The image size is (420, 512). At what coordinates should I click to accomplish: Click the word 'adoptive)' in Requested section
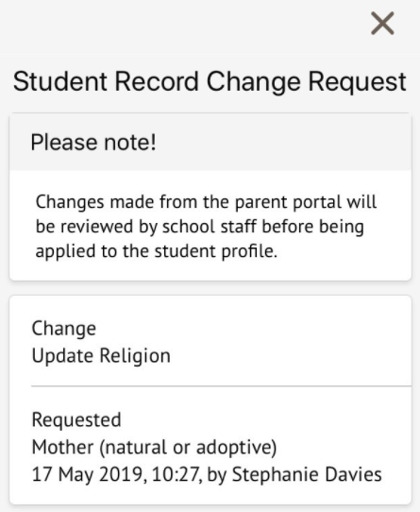coord(237,448)
